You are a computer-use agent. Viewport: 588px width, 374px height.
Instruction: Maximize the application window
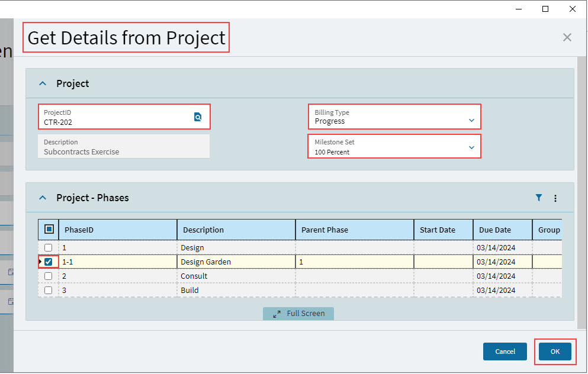point(545,9)
